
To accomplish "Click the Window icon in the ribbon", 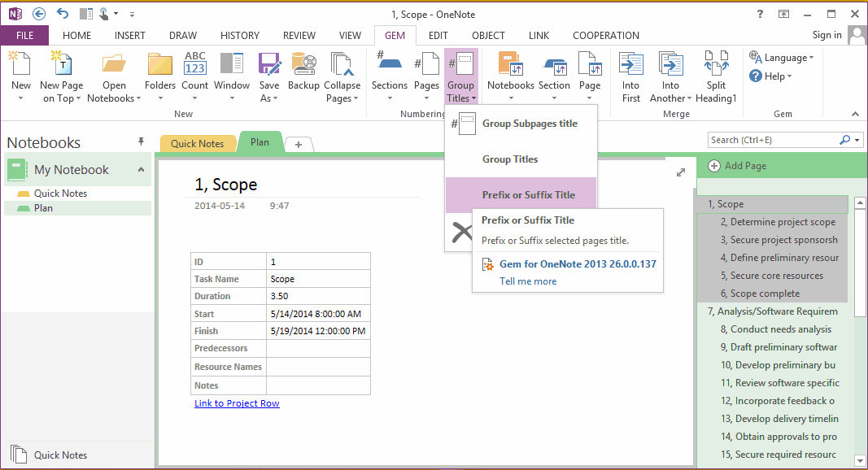I will click(231, 63).
